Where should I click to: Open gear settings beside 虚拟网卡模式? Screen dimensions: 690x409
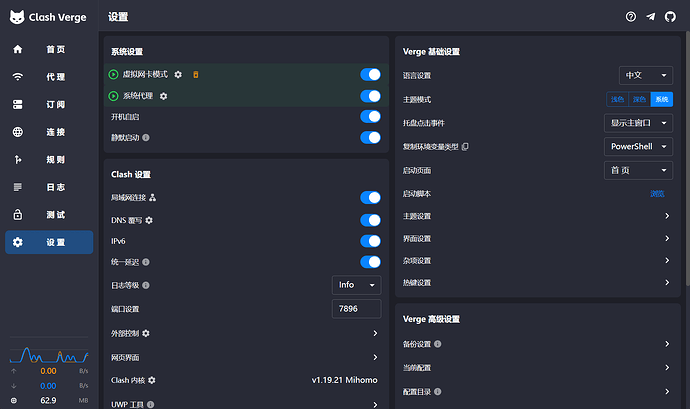(x=178, y=74)
